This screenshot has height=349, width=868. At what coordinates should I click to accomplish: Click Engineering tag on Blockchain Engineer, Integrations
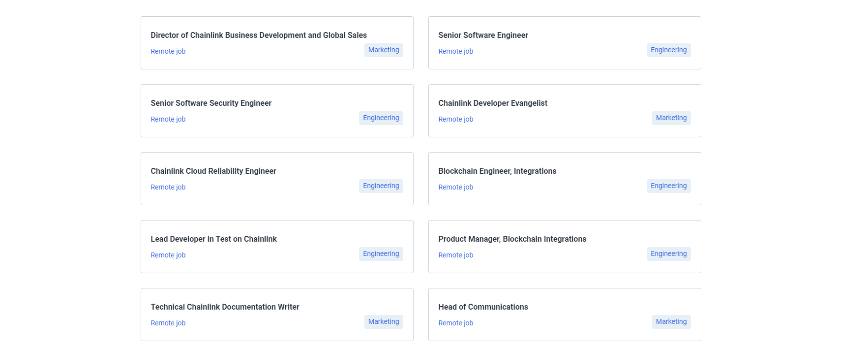tap(668, 186)
